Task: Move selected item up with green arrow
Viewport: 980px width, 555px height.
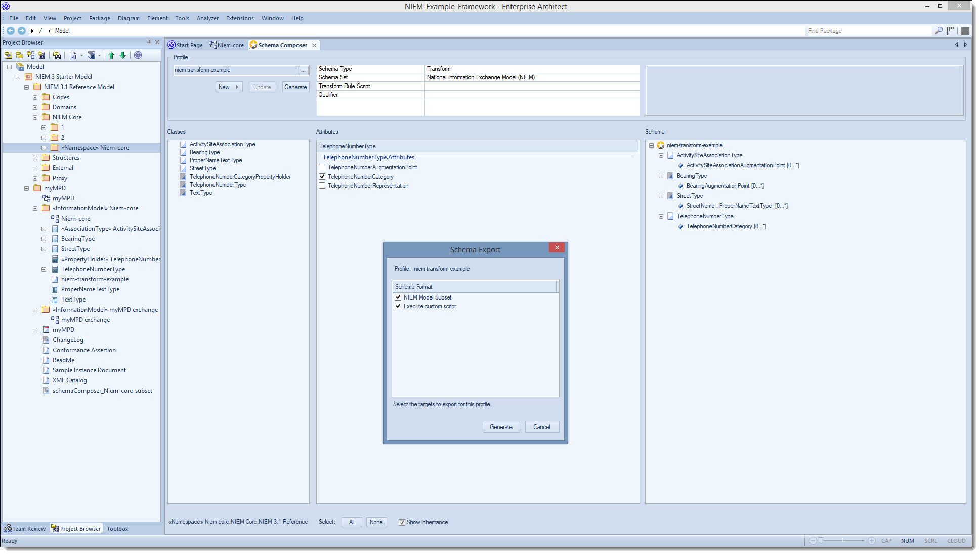Action: click(x=112, y=55)
